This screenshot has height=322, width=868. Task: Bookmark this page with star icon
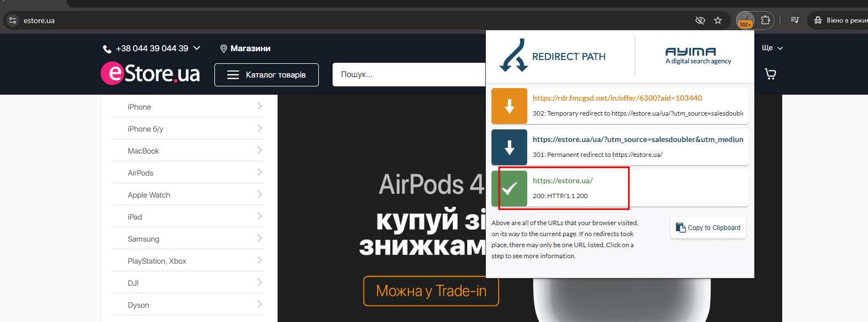pyautogui.click(x=718, y=20)
